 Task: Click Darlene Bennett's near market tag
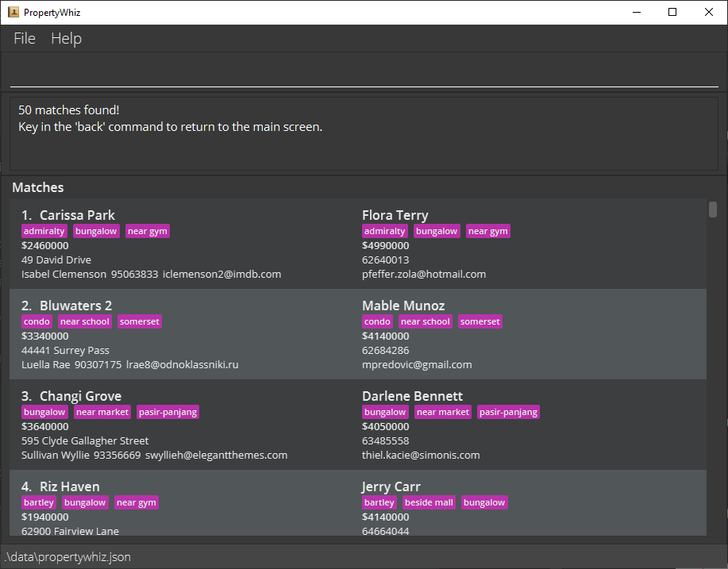coord(443,412)
